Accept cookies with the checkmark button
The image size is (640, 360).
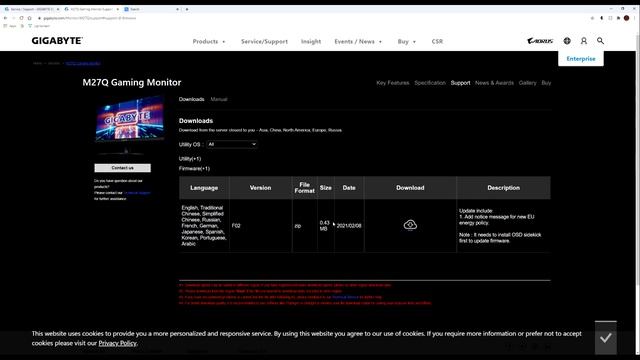[606, 338]
